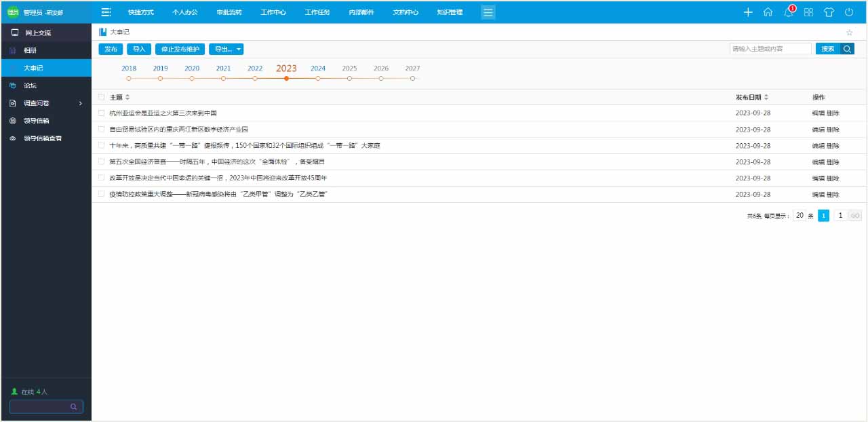Viewport: 868px width, 422px height.
Task: Sort by 发布日期 using its arrows
Action: pos(766,96)
